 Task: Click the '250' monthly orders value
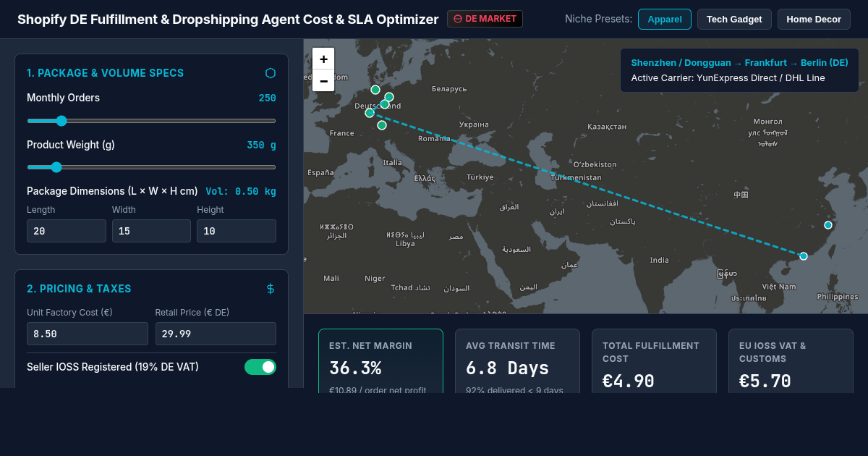coord(267,98)
